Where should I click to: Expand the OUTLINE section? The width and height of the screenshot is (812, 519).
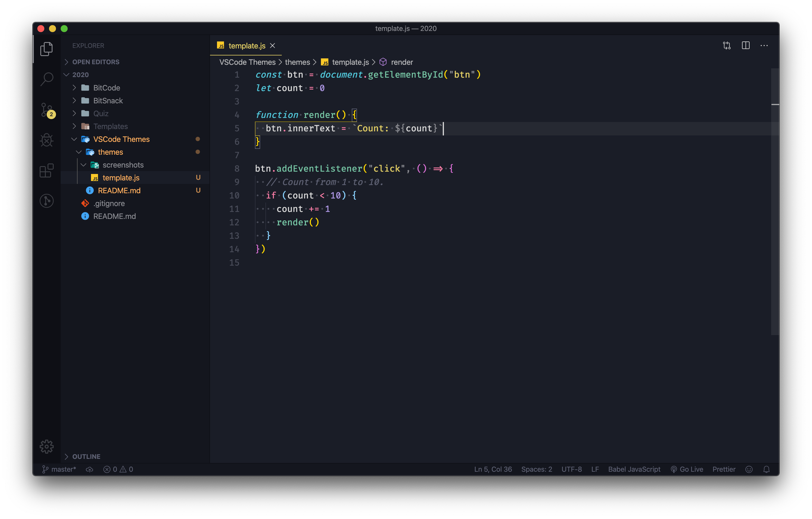[86, 457]
